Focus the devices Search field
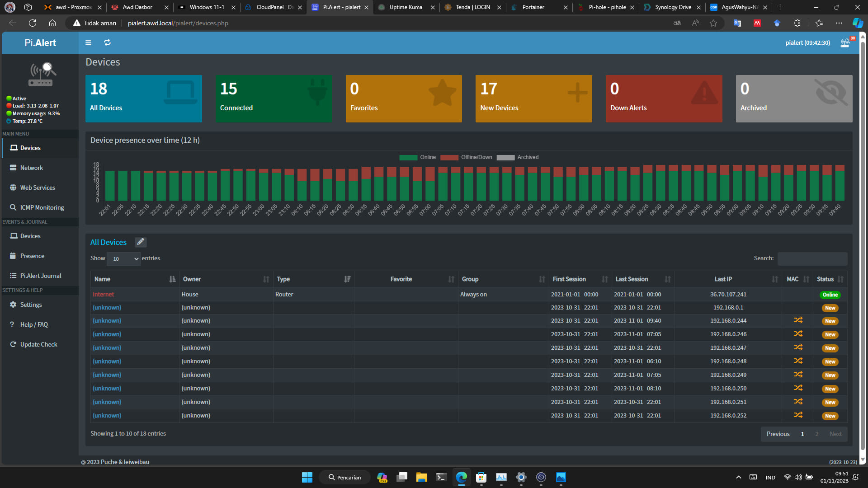 (x=812, y=258)
